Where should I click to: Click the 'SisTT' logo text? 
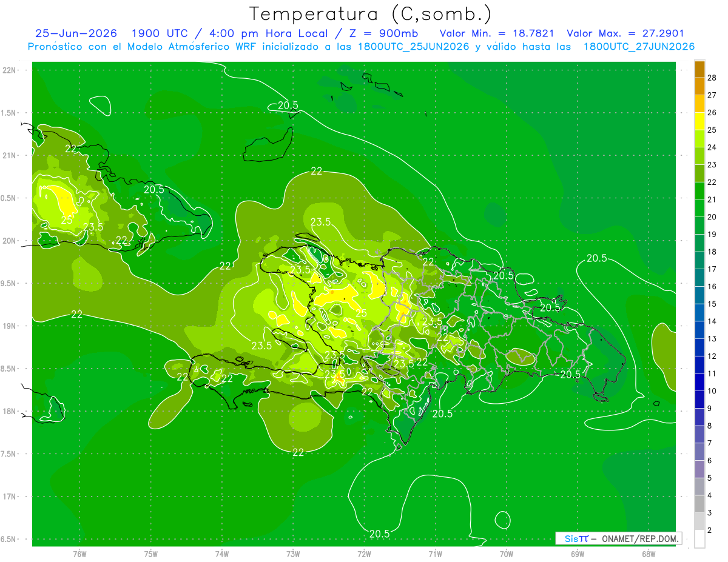pos(576,538)
